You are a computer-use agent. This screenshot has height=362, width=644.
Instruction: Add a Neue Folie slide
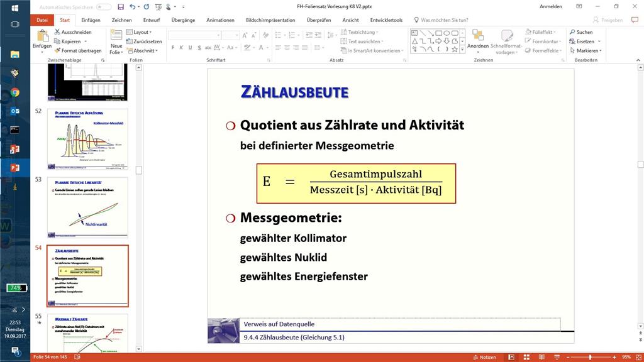[116, 42]
